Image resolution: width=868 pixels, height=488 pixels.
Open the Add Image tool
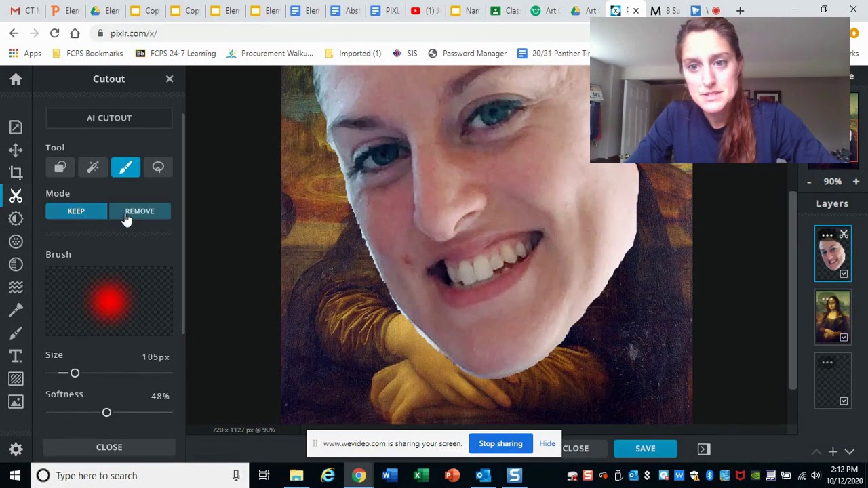[x=16, y=402]
